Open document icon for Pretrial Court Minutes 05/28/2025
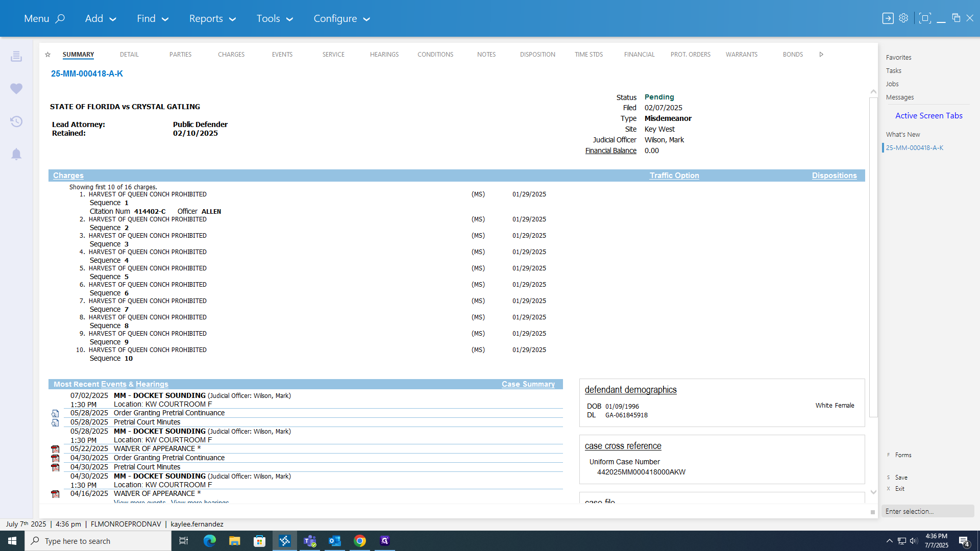The height and width of the screenshot is (551, 980). [55, 422]
